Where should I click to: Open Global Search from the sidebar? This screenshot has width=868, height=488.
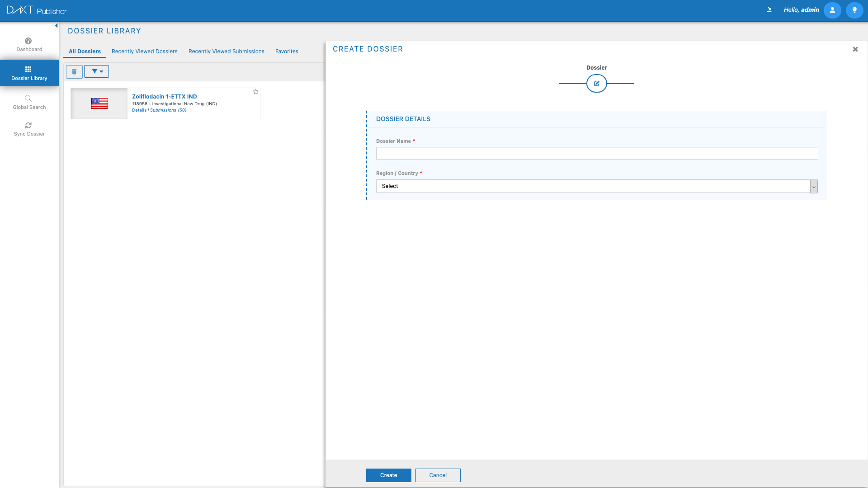(x=29, y=102)
